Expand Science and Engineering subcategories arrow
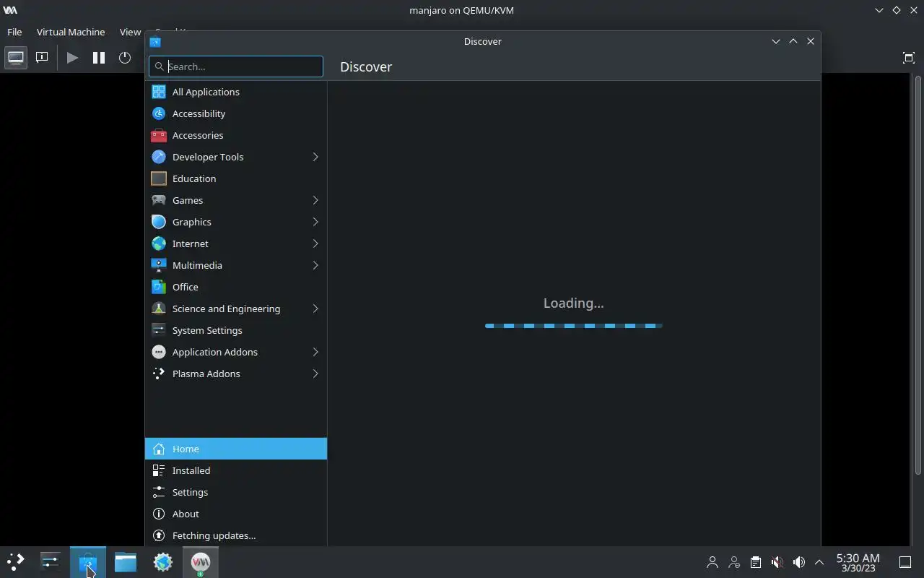The image size is (924, 578). click(x=315, y=309)
